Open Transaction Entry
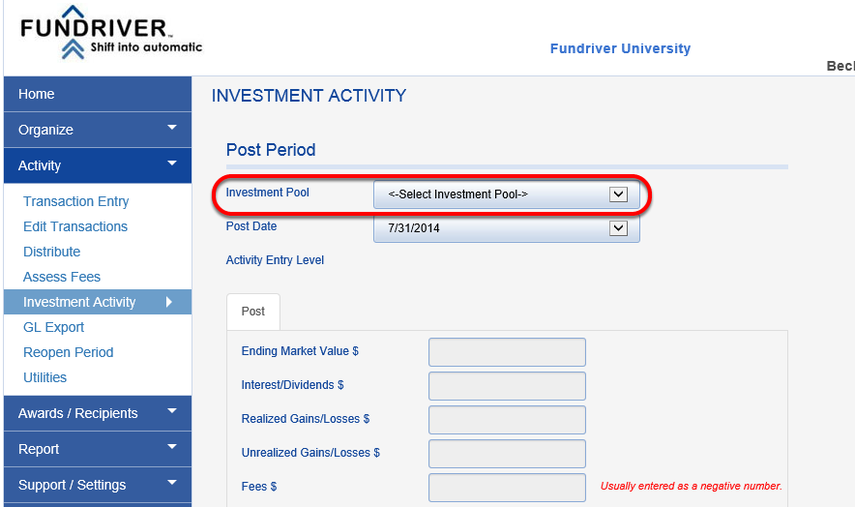 [76, 201]
